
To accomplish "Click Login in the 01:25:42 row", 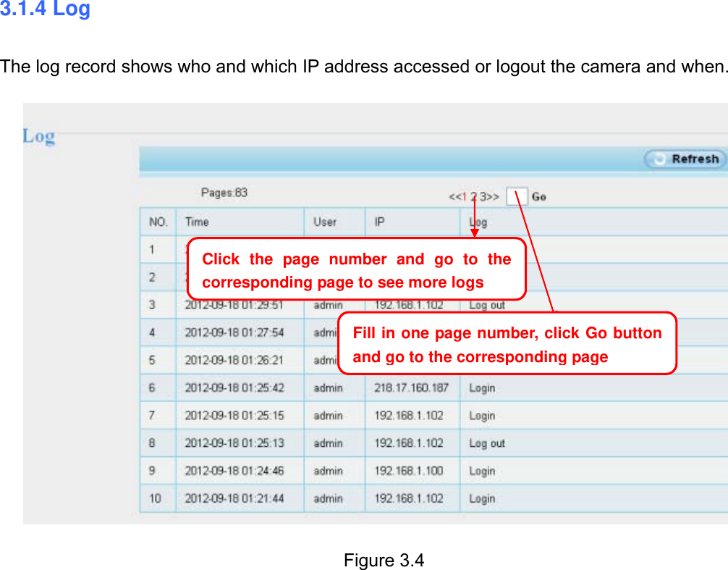I will [482, 388].
